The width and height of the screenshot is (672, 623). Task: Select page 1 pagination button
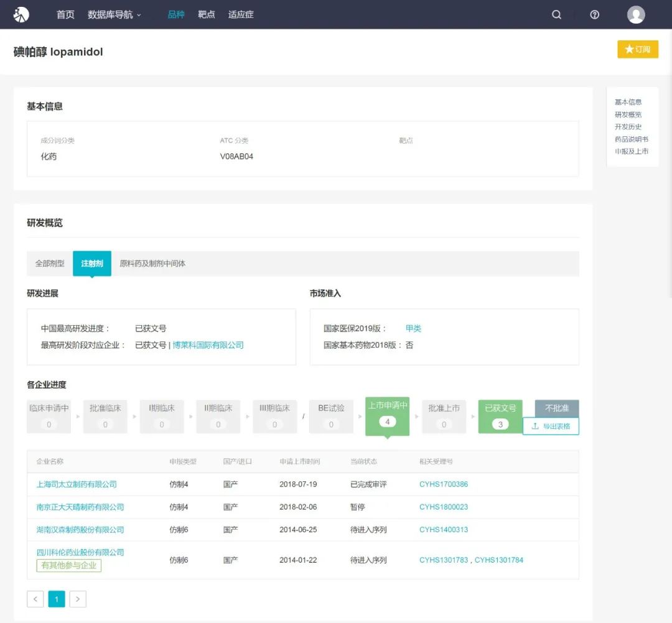click(57, 599)
